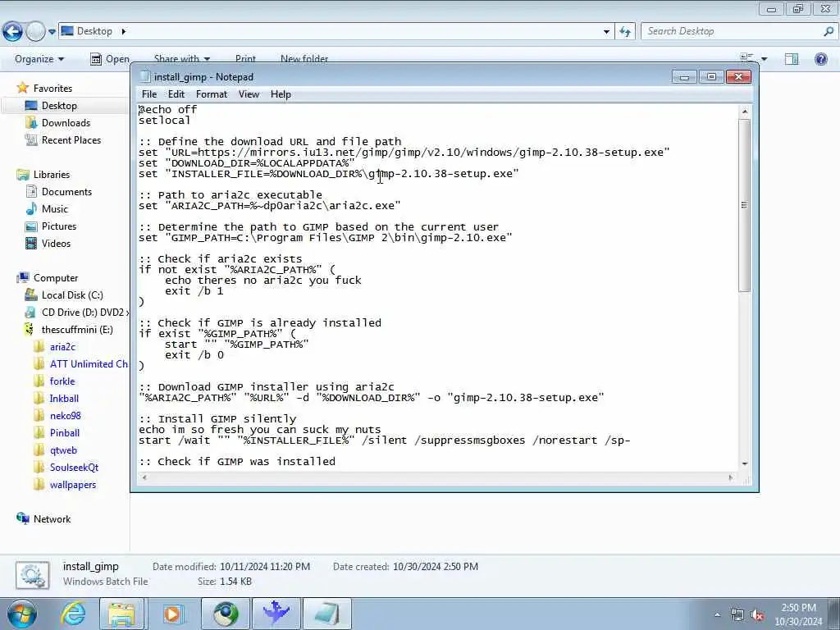Click Notepad vertical scrollbar thumb
The height and width of the screenshot is (630, 840).
coord(744,205)
